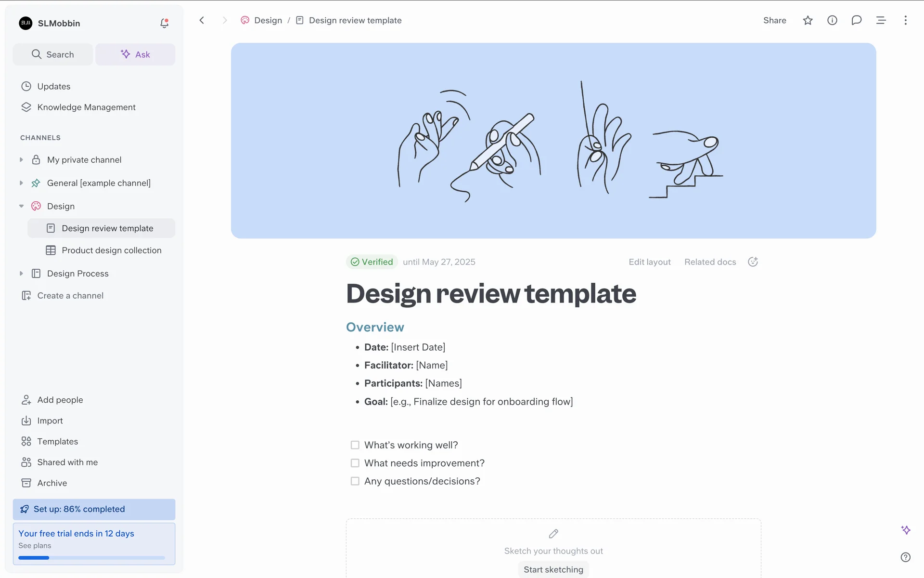Viewport: 924px width, 578px height.
Task: Expand My private channel
Action: 21,160
